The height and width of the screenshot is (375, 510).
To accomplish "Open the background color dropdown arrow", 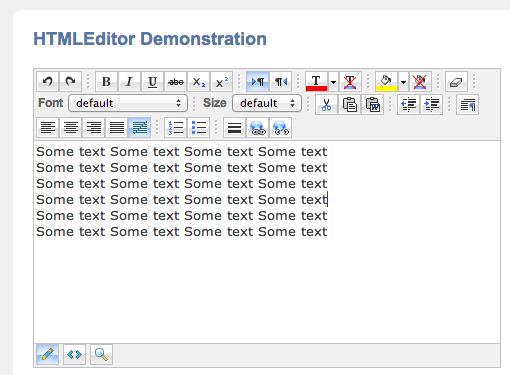I will click(x=403, y=81).
